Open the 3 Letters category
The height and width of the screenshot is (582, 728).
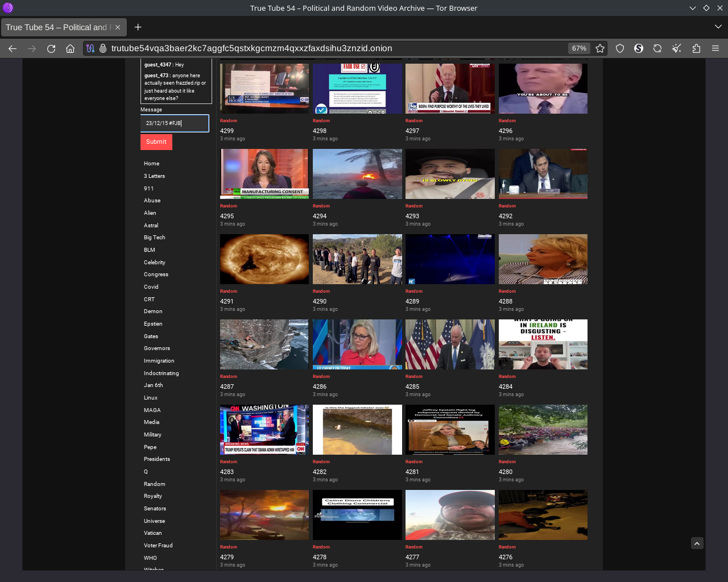pos(154,176)
